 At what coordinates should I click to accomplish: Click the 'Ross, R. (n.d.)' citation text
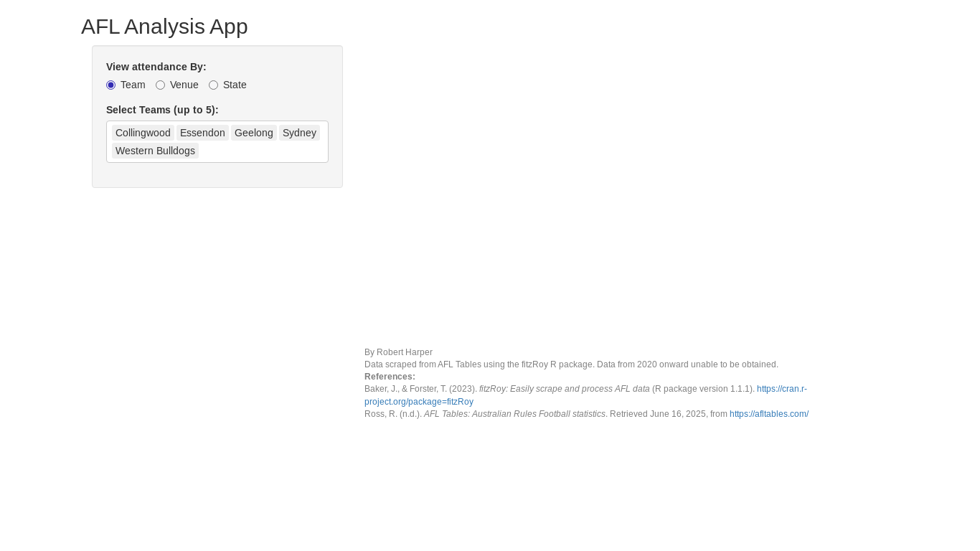coord(393,414)
